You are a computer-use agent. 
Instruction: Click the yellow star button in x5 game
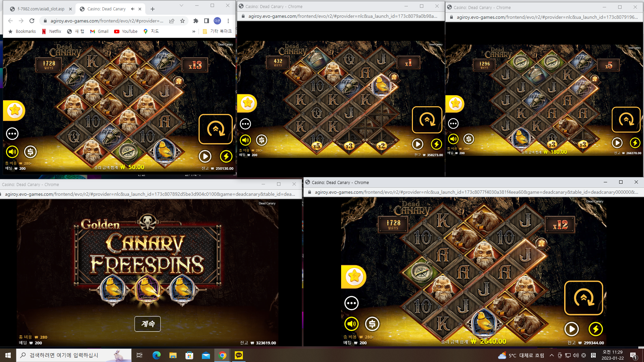click(455, 104)
